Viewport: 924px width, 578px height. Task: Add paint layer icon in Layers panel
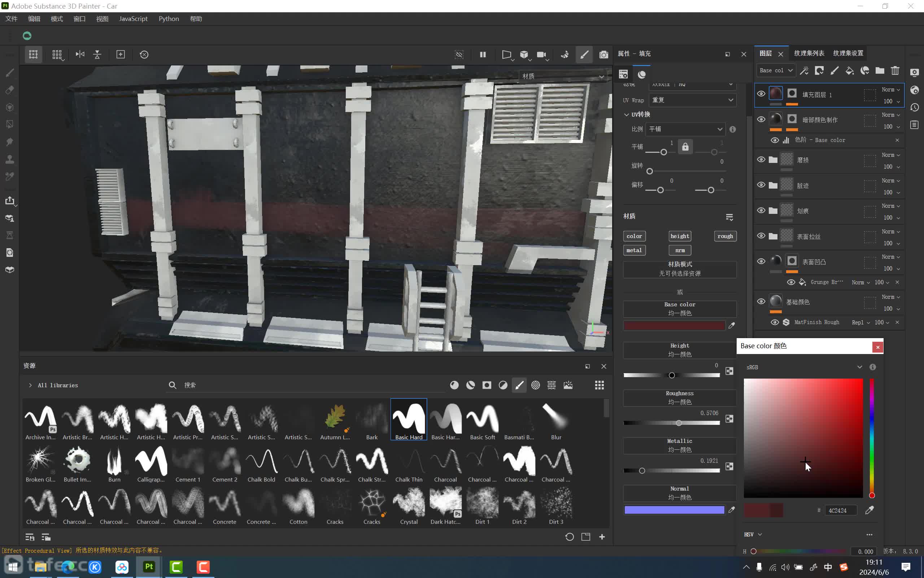834,70
